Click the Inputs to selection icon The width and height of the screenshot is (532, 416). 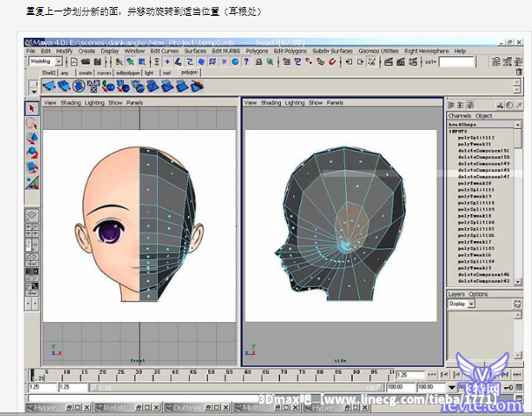[349, 61]
